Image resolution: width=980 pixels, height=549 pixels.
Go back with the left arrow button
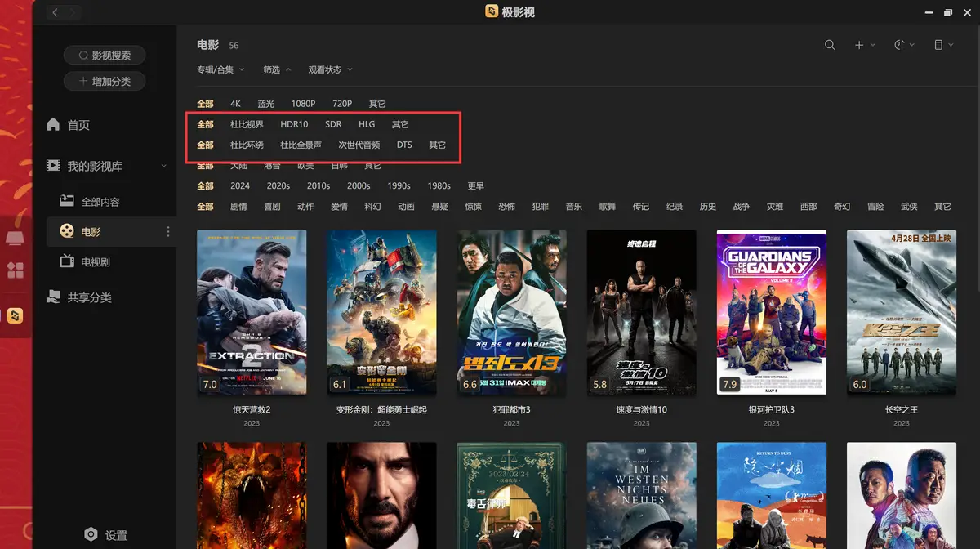click(x=56, y=12)
